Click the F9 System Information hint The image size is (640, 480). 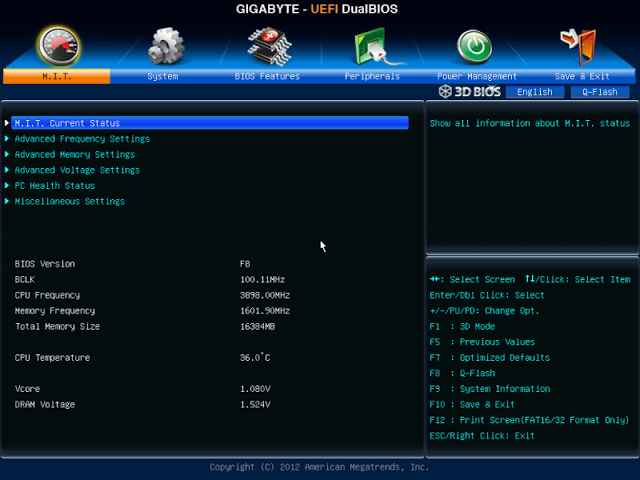click(489, 389)
